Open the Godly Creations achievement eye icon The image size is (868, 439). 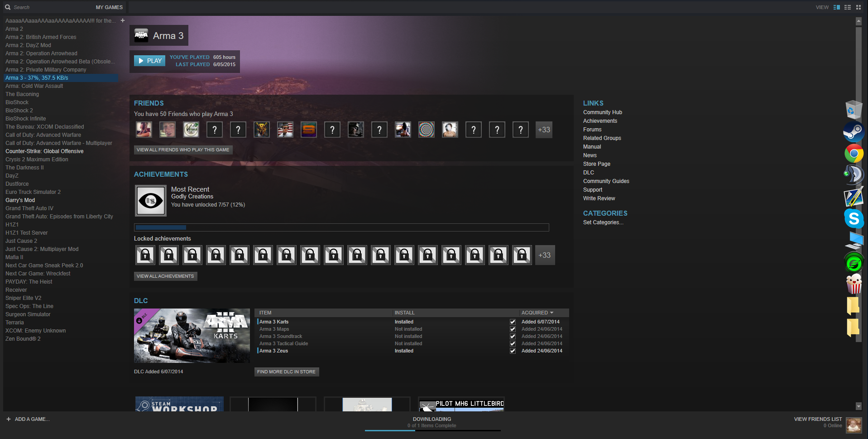[x=151, y=200]
